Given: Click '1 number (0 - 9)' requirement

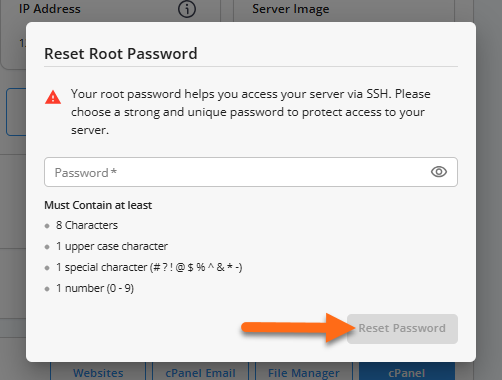Looking at the screenshot, I should pyautogui.click(x=95, y=288).
